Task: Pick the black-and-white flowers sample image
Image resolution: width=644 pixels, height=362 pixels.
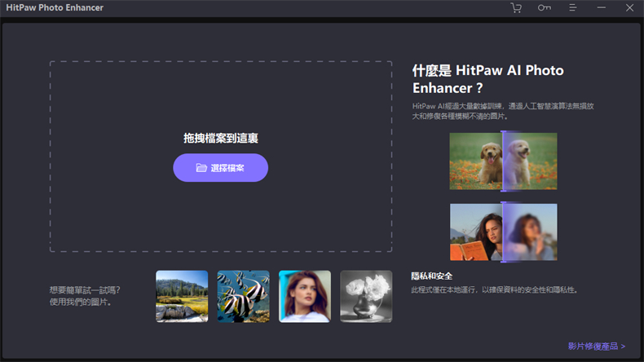Action: coord(365,296)
